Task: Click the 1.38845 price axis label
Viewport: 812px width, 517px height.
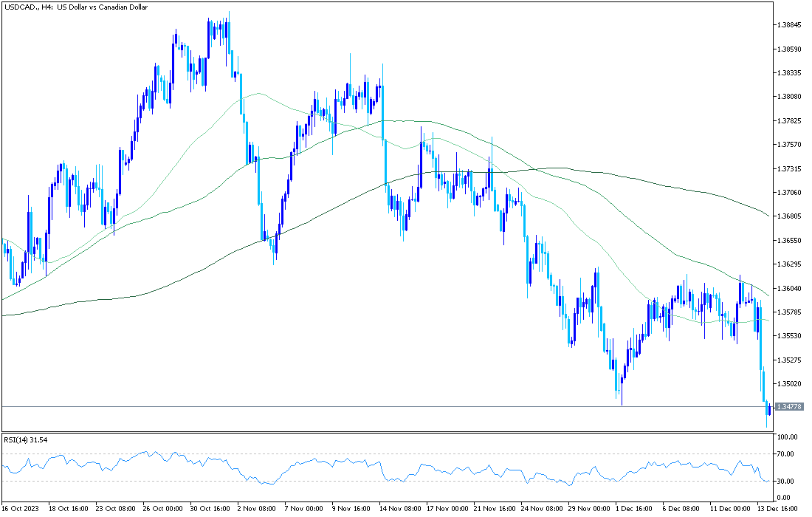Action: (790, 24)
